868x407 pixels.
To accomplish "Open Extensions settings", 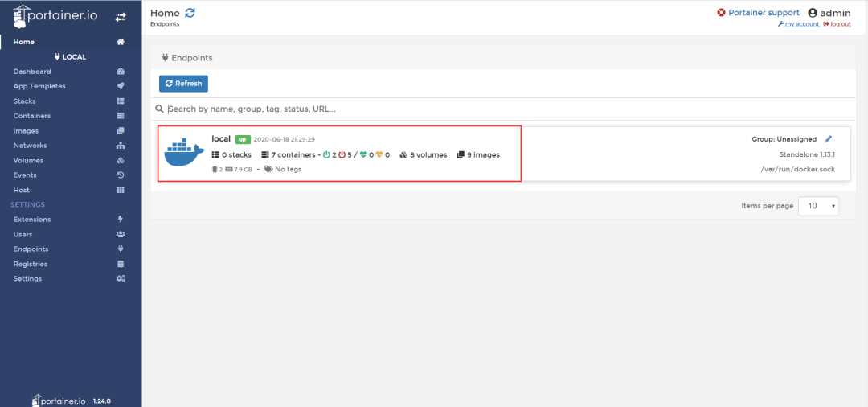I will point(32,220).
